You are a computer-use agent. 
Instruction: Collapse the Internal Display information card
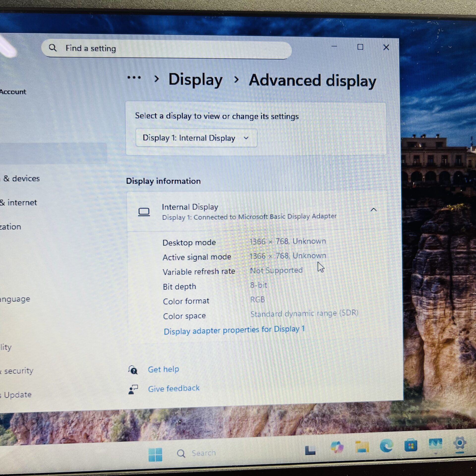click(x=373, y=209)
